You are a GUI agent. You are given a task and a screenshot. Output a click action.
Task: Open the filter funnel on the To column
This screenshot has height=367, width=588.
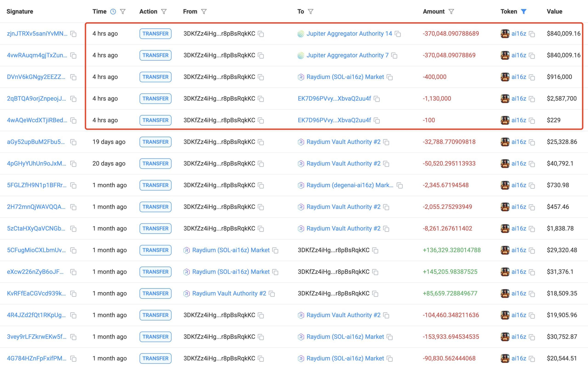[x=311, y=11]
